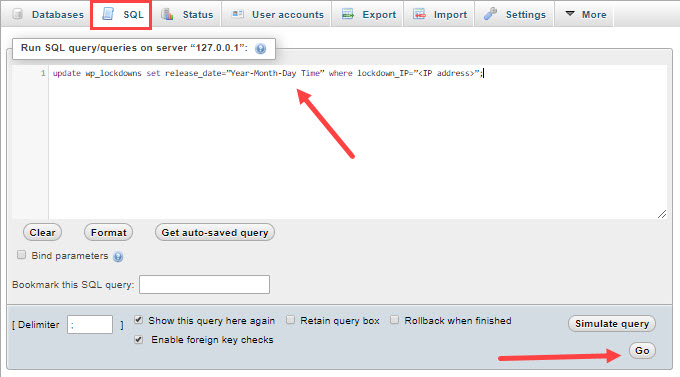
Task: Click the 'update' keyword in the query
Action: 67,73
